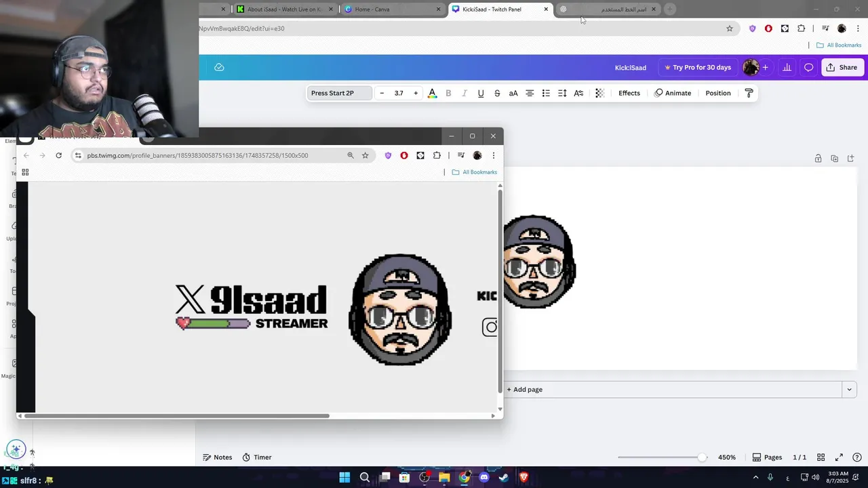Screen dimensions: 868x488
Task: Add collaborator with the plus icon
Action: coord(765,67)
